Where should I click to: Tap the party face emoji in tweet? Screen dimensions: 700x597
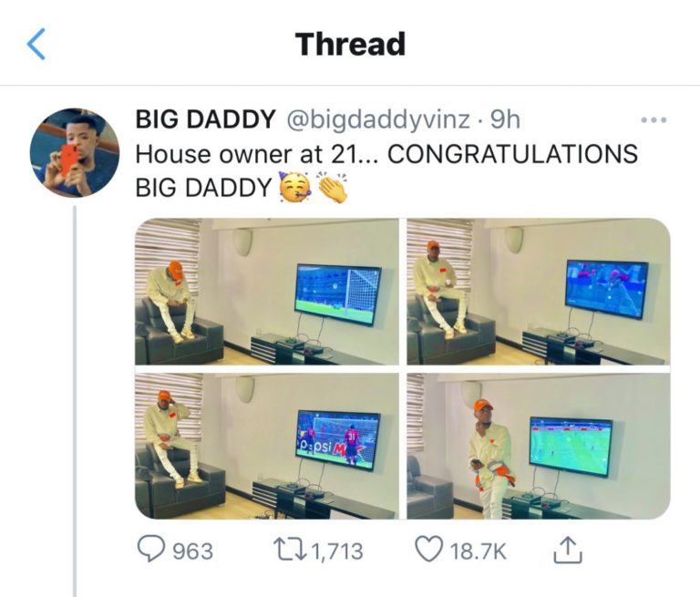294,187
